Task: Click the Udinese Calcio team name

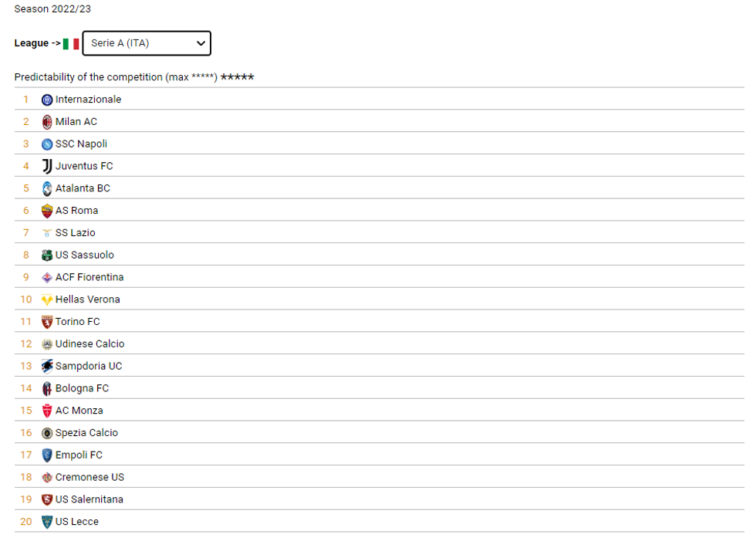Action: pos(89,344)
